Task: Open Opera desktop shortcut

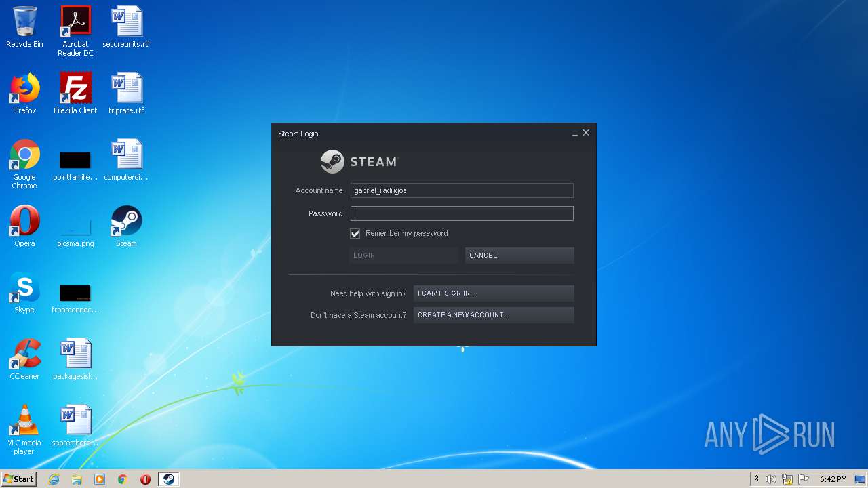Action: coord(24,226)
